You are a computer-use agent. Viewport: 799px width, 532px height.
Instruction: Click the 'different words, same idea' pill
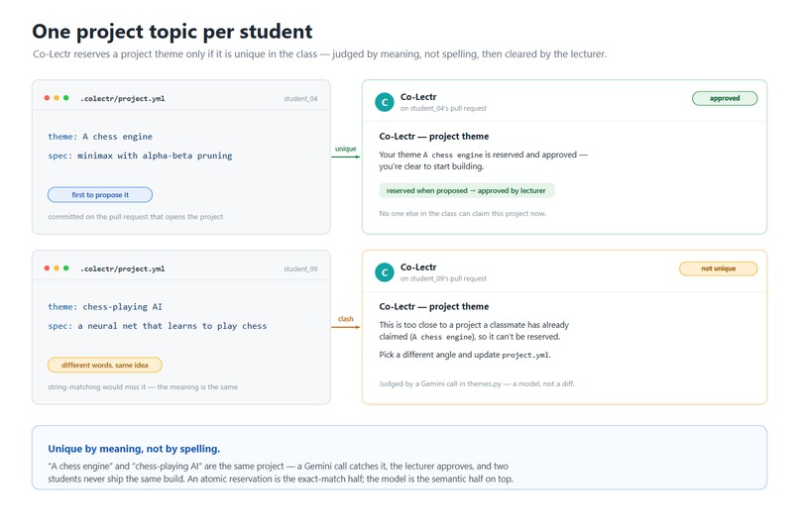pyautogui.click(x=104, y=365)
